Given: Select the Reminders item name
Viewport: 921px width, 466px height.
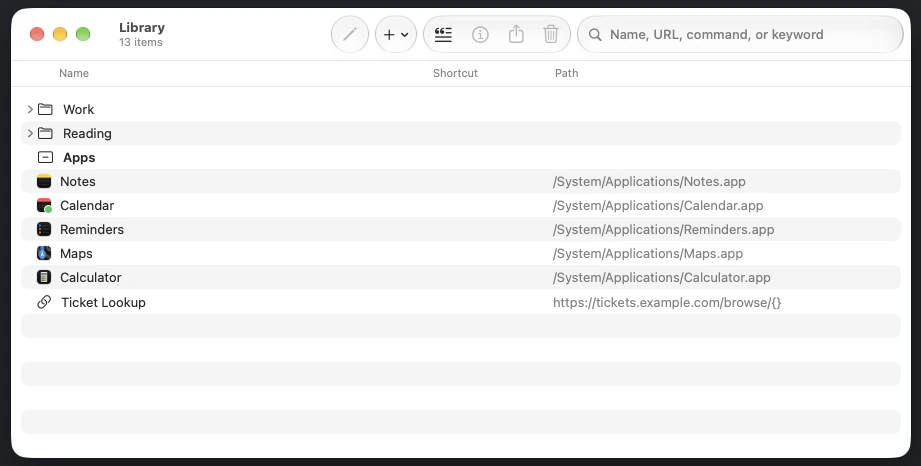Looking at the screenshot, I should (92, 229).
